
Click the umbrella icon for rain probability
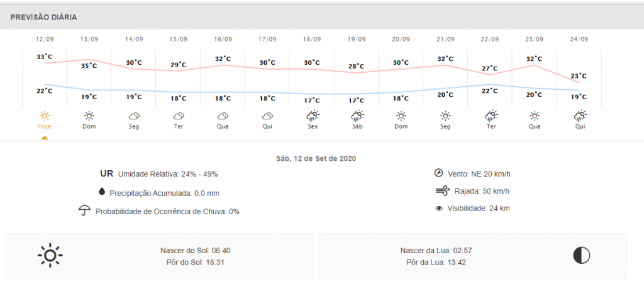(x=84, y=210)
